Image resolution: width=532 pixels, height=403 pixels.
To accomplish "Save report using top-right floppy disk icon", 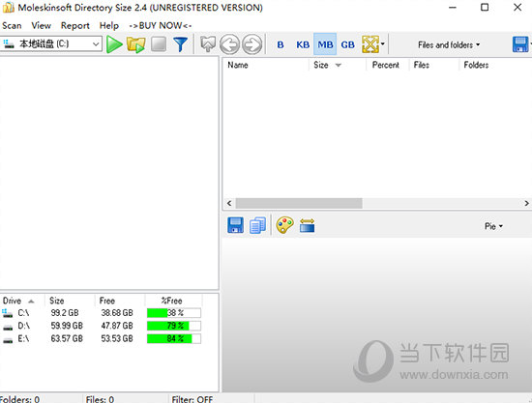I will point(520,44).
